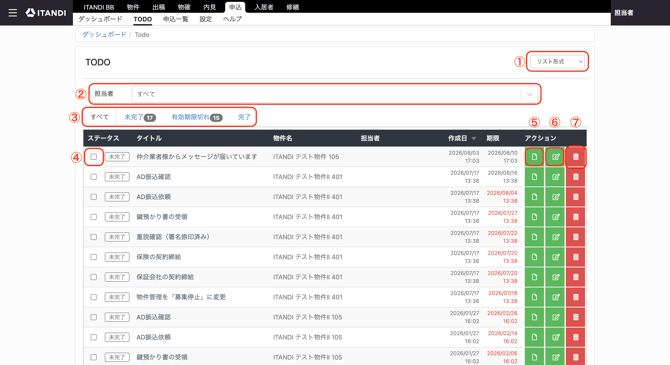
Task: Switch to the 未完了 filter tab
Action: point(140,117)
